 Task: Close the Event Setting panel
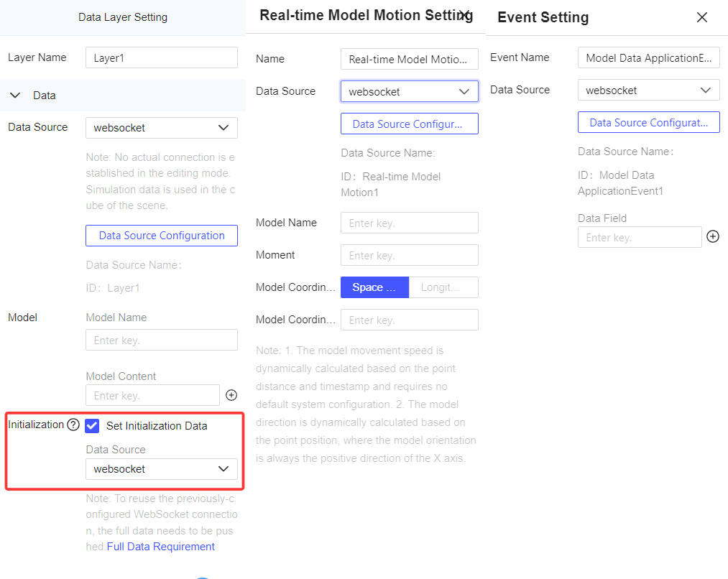(x=702, y=17)
